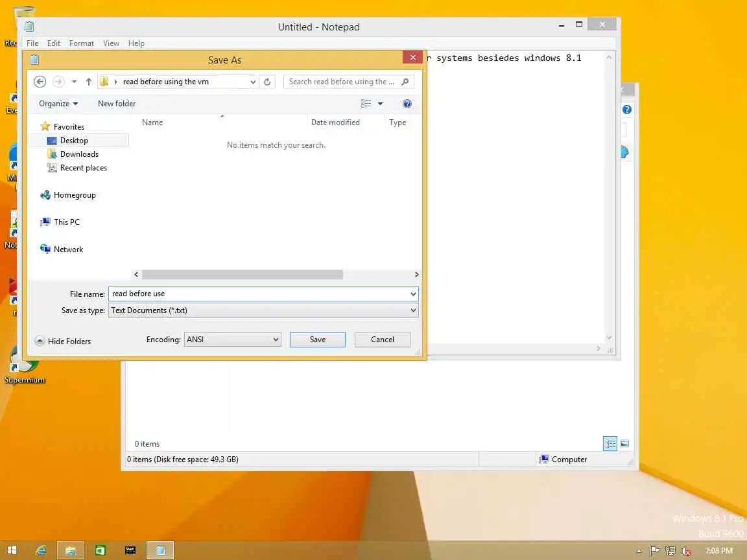Expand the File name dropdown arrow

[x=413, y=294]
